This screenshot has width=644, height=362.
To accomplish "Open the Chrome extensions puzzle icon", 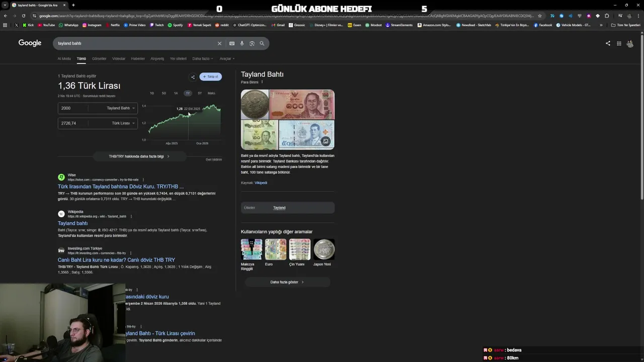I will (x=607, y=16).
